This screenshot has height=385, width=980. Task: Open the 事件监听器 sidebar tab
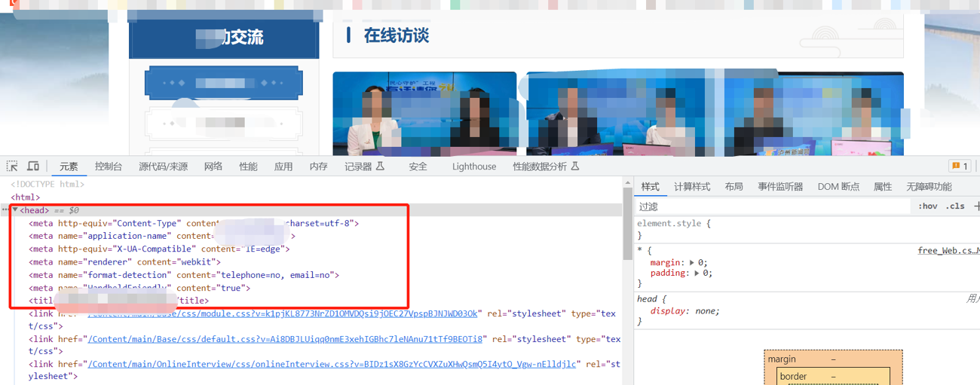pos(780,187)
